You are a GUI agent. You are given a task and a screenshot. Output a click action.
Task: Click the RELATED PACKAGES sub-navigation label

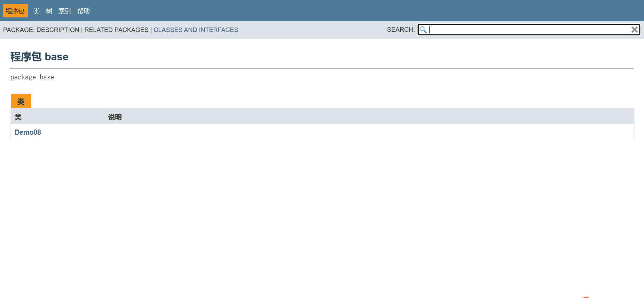click(x=116, y=30)
